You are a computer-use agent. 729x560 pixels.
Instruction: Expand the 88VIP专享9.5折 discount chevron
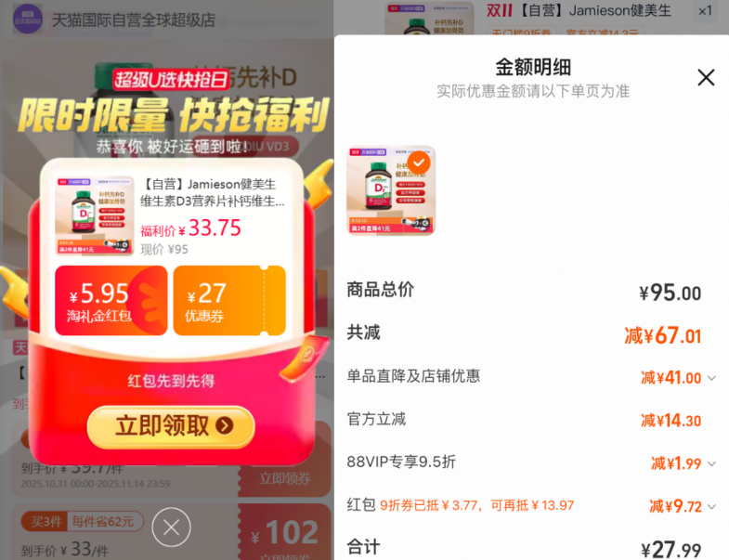coord(711,463)
